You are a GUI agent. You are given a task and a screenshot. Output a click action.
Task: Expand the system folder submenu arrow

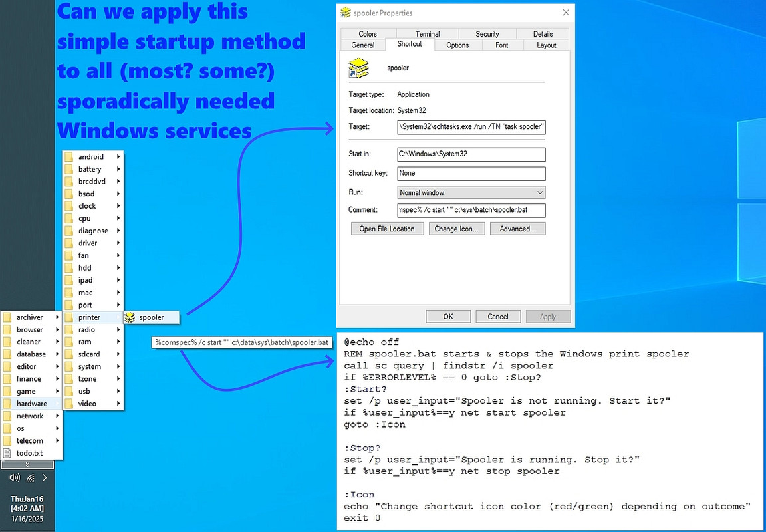click(x=118, y=366)
